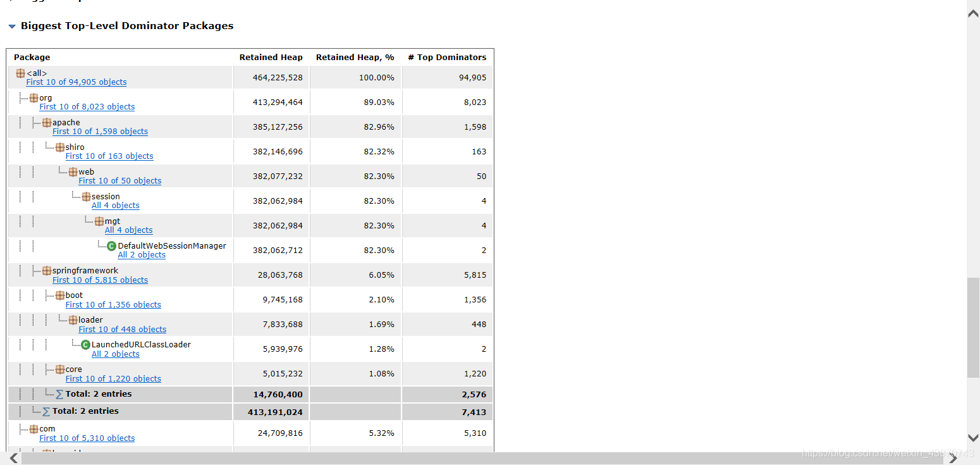
Task: Open First 10 of 1,598 objects link
Action: pyautogui.click(x=100, y=132)
